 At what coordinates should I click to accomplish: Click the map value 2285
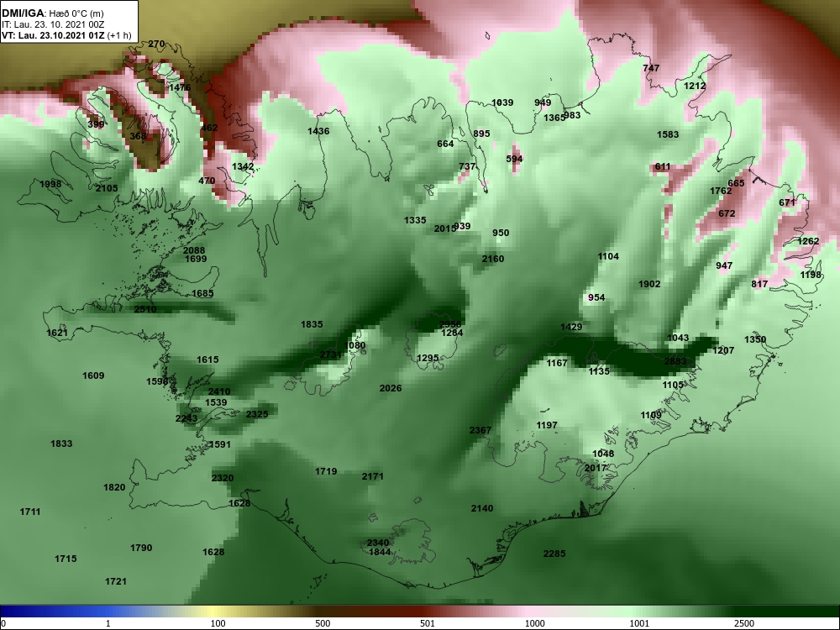(554, 554)
